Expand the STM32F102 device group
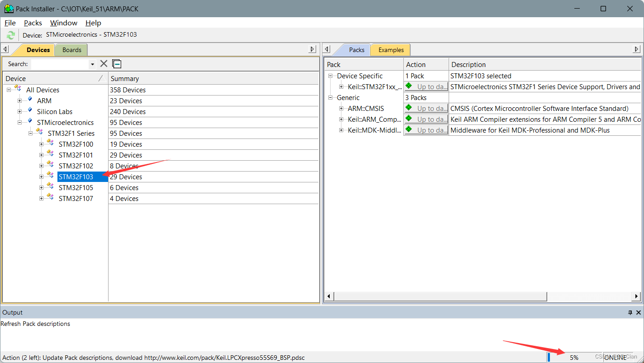Screen dimensions: 644x363 [x=41, y=166]
